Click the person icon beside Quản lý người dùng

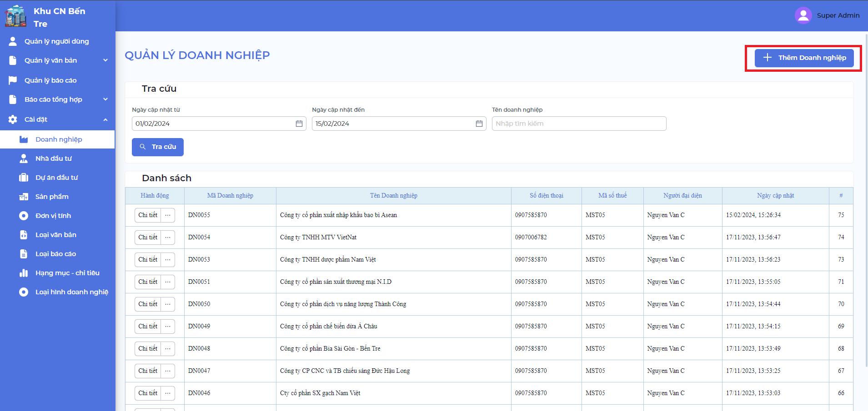tap(13, 41)
